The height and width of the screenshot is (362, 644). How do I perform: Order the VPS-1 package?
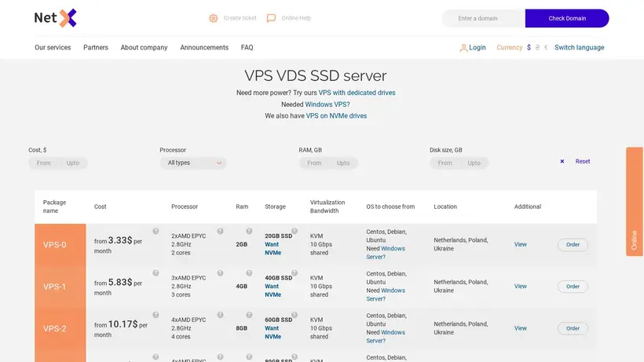[573, 287]
